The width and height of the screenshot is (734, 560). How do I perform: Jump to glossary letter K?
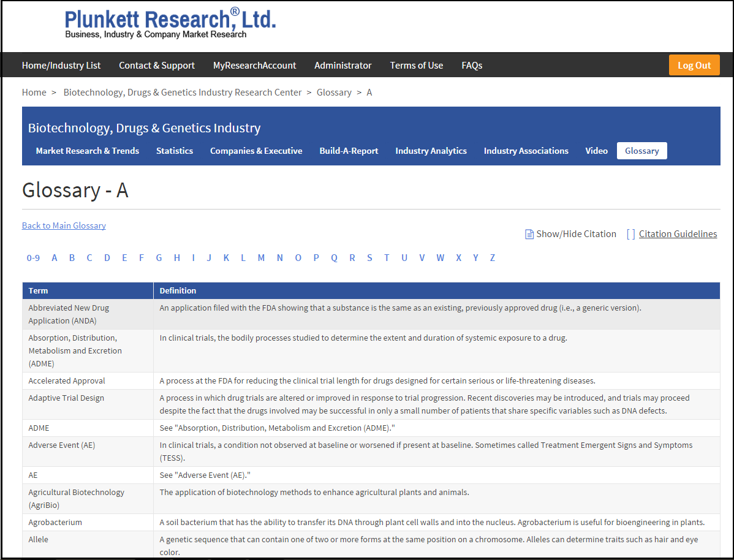coord(226,258)
